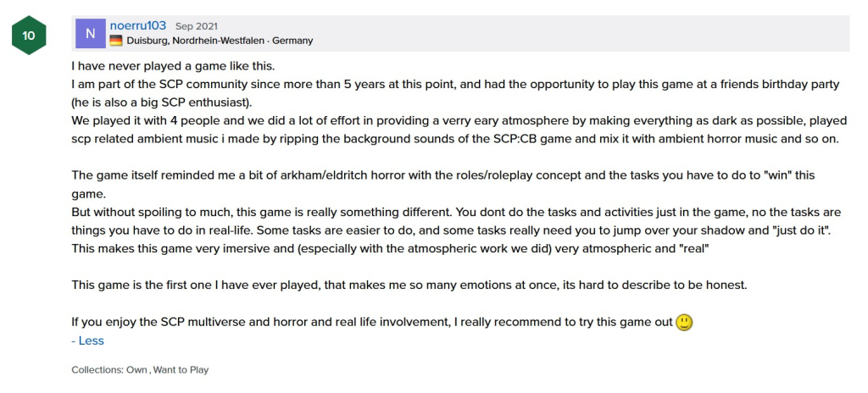Viewport: 868px width, 393px height.
Task: Click the Collections label text
Action: click(x=97, y=370)
